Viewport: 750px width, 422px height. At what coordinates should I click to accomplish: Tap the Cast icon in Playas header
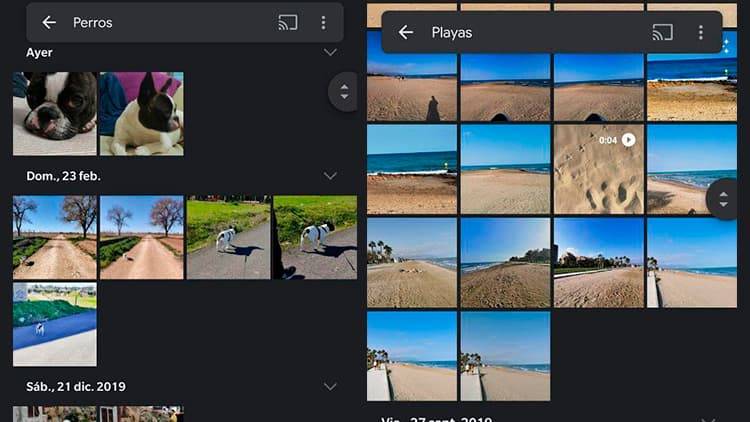click(662, 32)
